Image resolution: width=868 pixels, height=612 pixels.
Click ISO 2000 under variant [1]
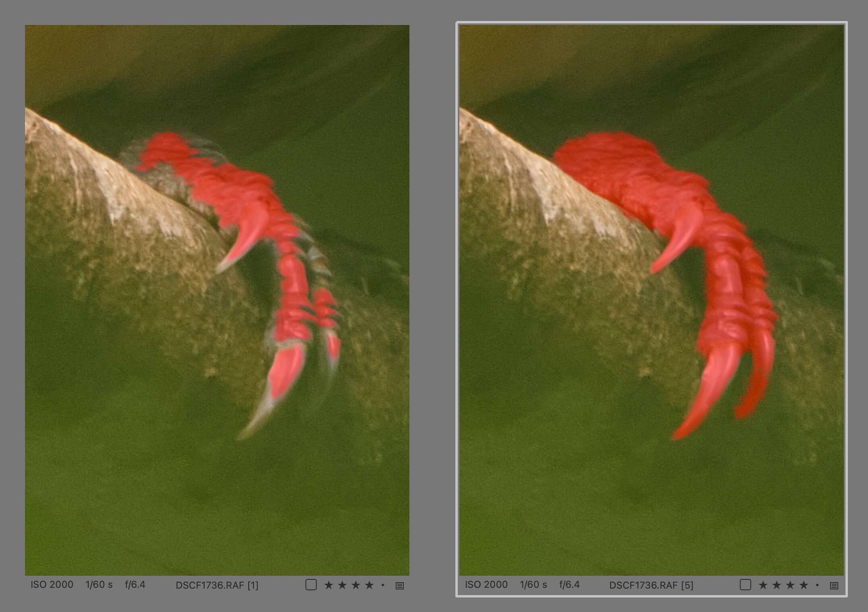click(52, 585)
